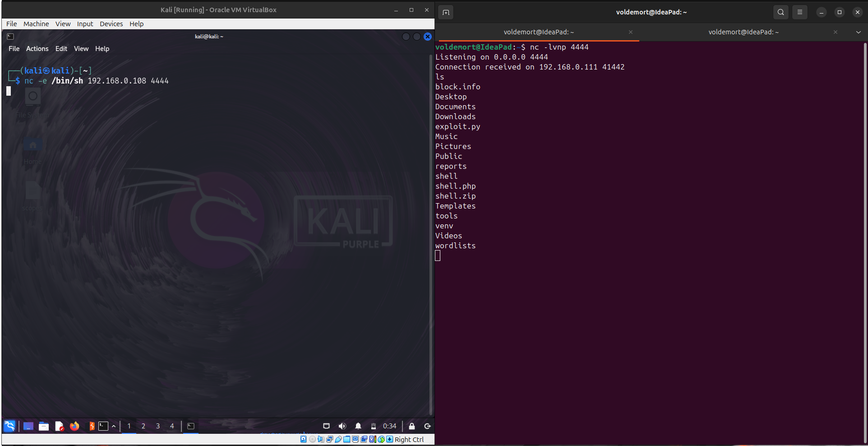Lock the Kali screen with padlock icon
Viewport: 868px width, 446px height.
point(412,426)
